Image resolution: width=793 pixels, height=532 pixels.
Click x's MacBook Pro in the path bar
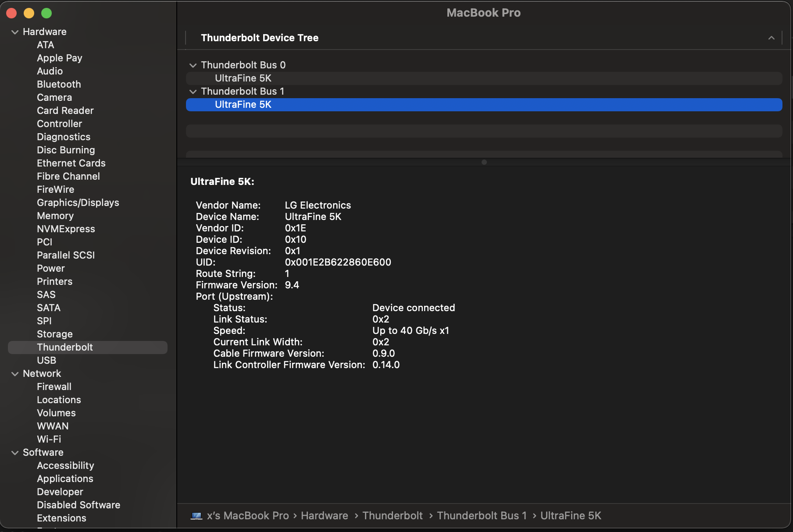[248, 516]
